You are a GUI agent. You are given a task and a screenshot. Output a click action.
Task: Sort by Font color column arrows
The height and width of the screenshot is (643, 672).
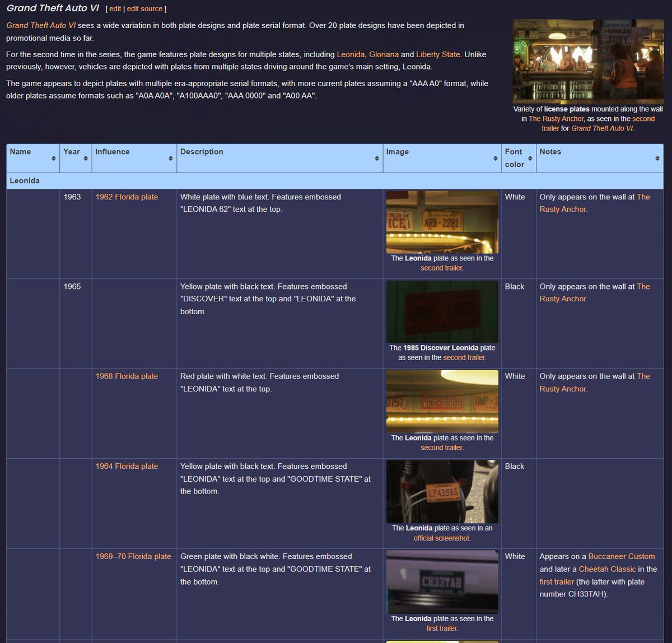point(530,159)
